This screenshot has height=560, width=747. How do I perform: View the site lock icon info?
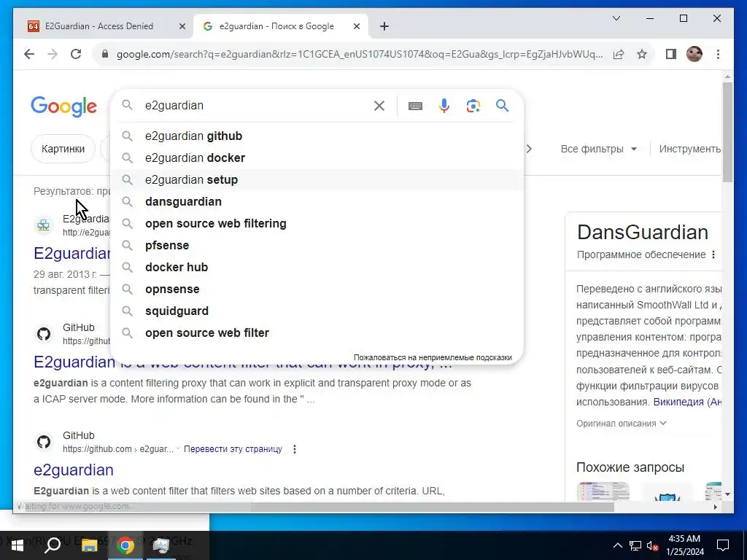click(105, 54)
